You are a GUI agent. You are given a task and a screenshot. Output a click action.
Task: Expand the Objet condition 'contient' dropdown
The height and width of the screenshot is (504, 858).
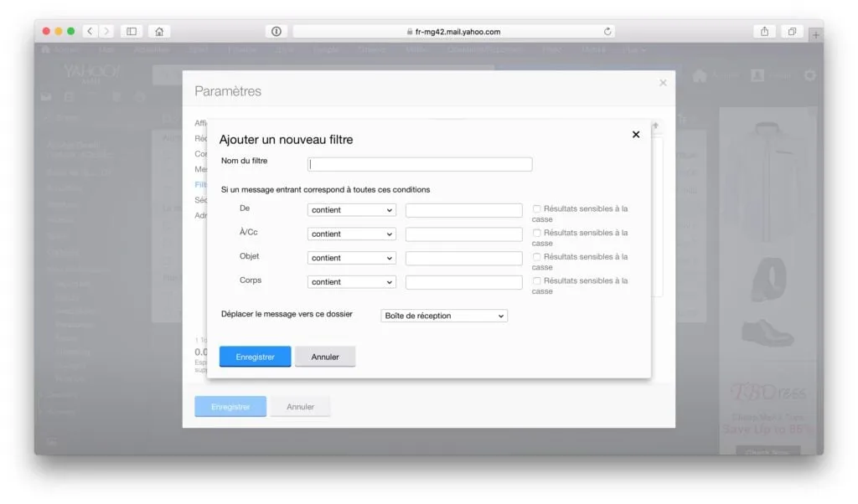pyautogui.click(x=351, y=258)
